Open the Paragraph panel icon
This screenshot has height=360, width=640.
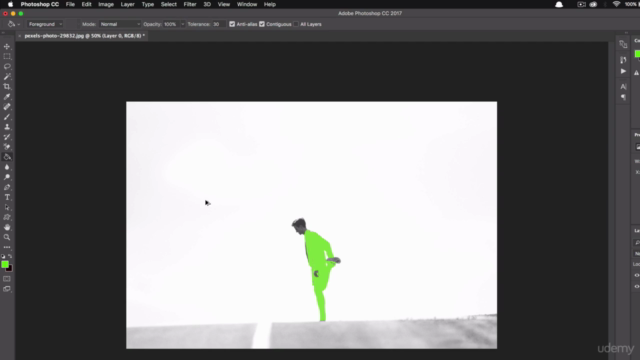(623, 97)
